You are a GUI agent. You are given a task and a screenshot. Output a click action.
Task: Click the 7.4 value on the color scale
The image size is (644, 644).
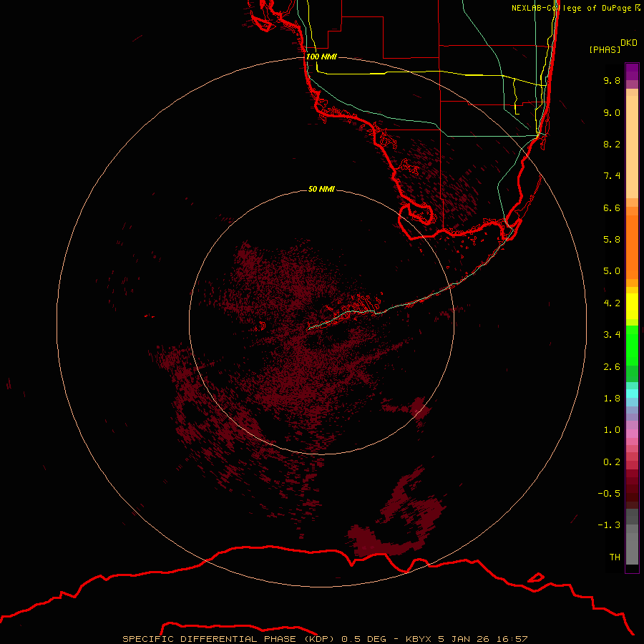(612, 176)
